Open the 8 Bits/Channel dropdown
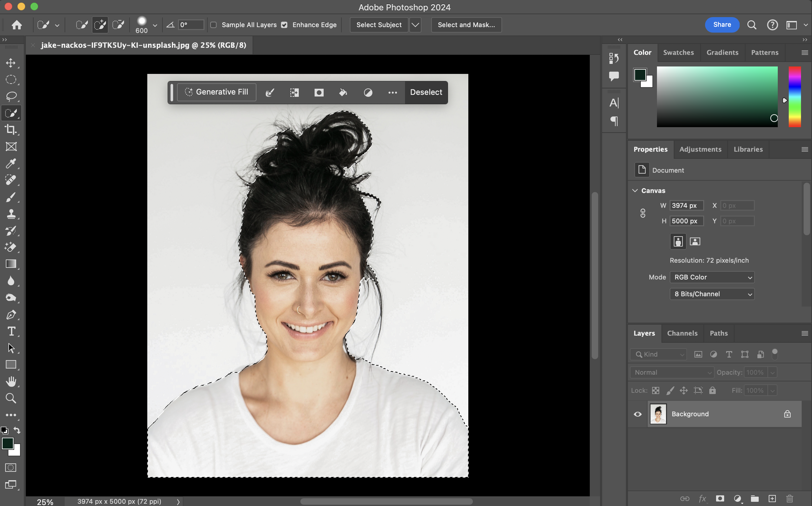 click(x=712, y=294)
